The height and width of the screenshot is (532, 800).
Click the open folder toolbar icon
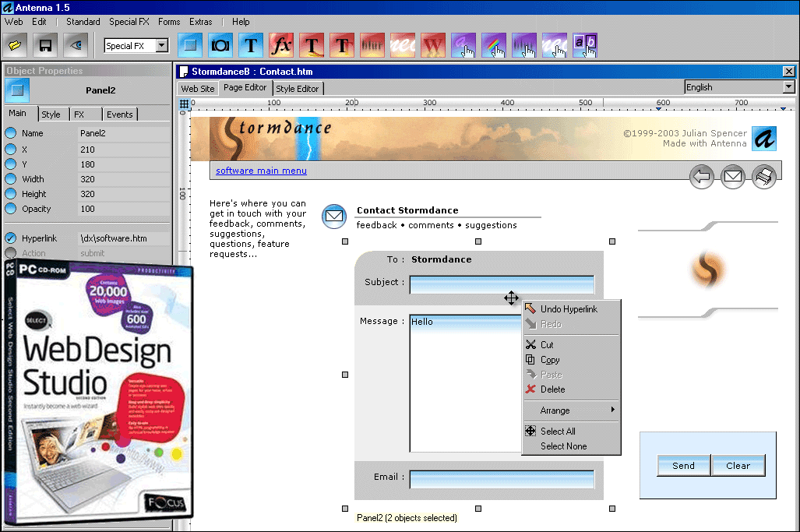tap(15, 45)
